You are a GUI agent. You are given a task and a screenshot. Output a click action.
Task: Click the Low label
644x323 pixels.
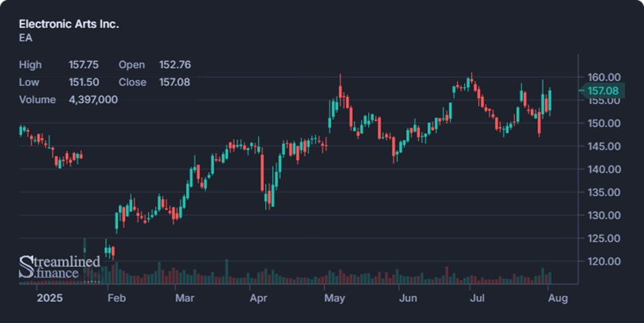pos(29,82)
